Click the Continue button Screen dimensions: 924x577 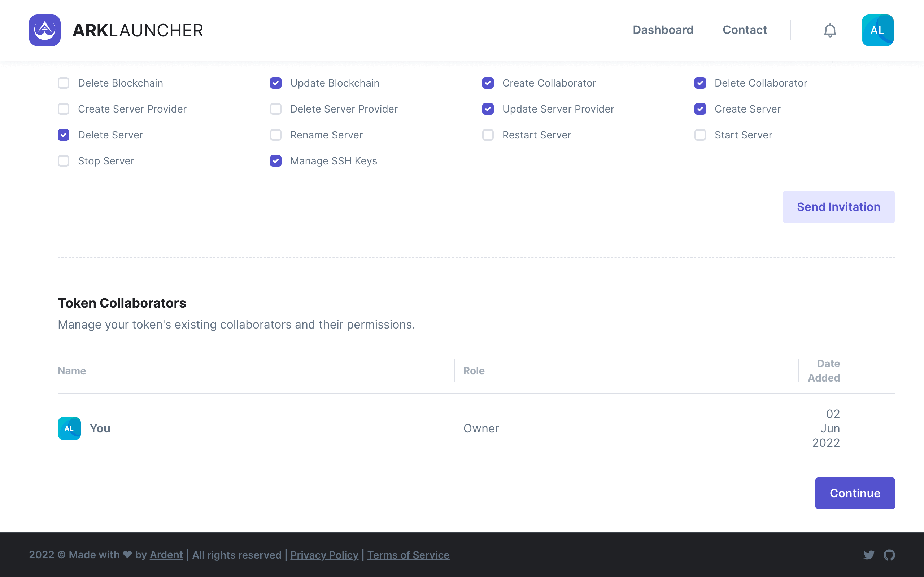854,493
